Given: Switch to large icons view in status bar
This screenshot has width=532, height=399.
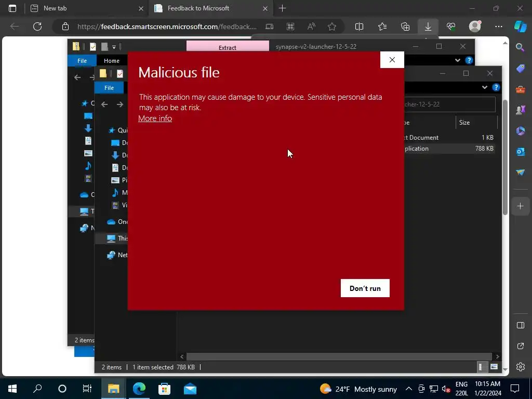Looking at the screenshot, I should tap(494, 367).
